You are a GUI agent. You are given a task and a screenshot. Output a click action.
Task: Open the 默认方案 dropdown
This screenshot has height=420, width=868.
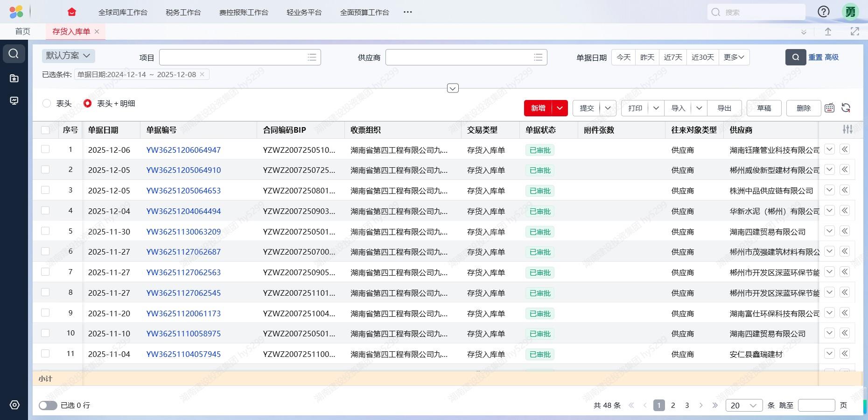pyautogui.click(x=68, y=56)
